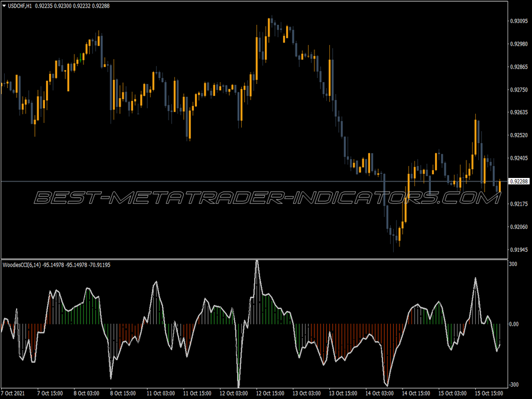The width and height of the screenshot is (532, 399).
Task: Click the 0.92175 price scale label
Action: pos(519,204)
